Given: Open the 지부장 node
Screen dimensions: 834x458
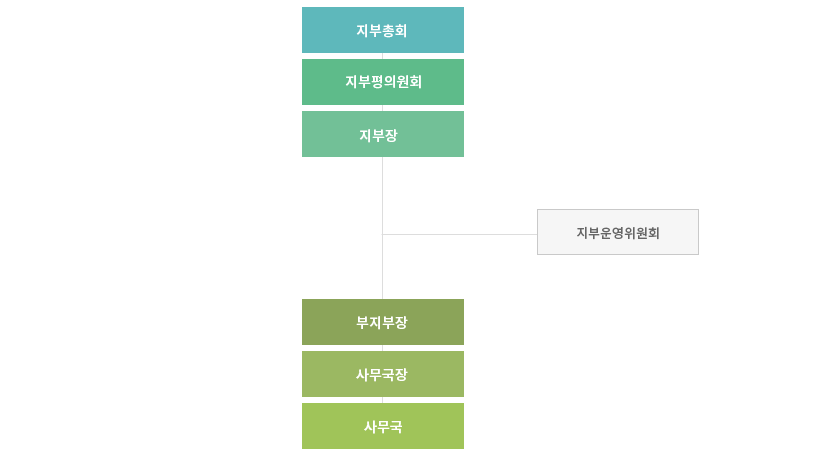Looking at the screenshot, I should click(383, 134).
